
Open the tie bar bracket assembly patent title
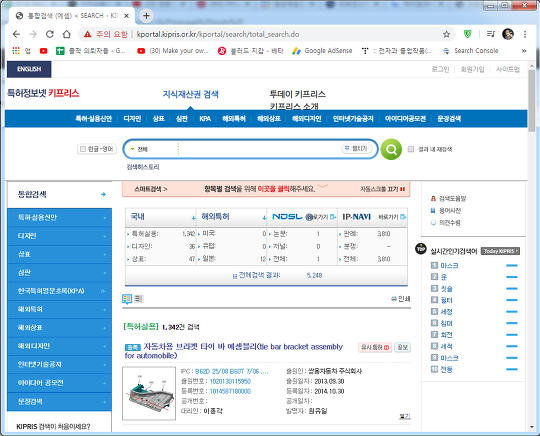(x=233, y=351)
